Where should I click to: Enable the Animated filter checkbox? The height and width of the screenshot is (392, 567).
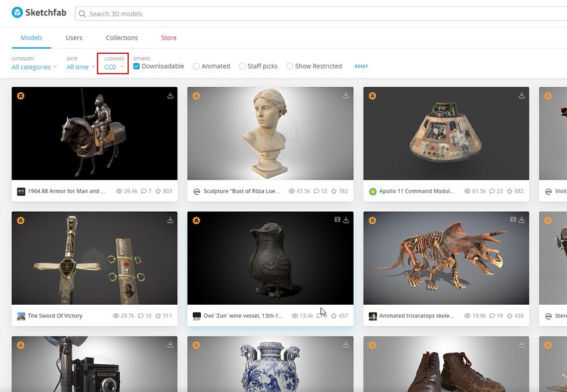[196, 66]
